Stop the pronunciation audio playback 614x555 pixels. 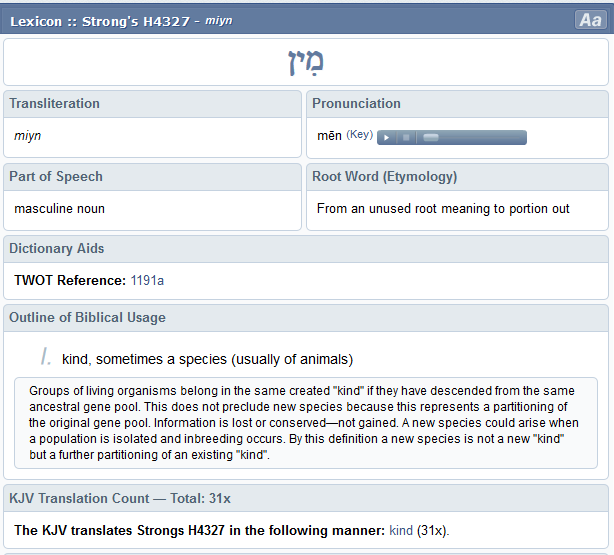tap(406, 137)
